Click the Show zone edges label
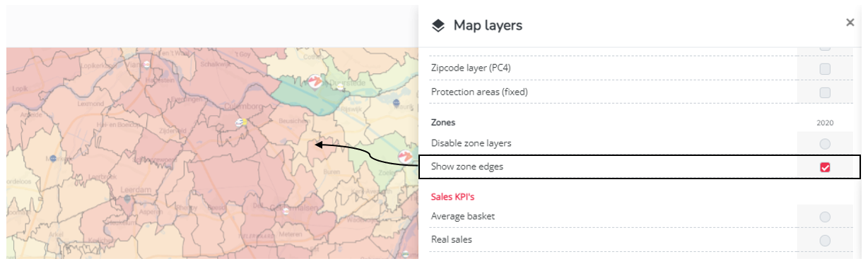868x266 pixels. [467, 167]
